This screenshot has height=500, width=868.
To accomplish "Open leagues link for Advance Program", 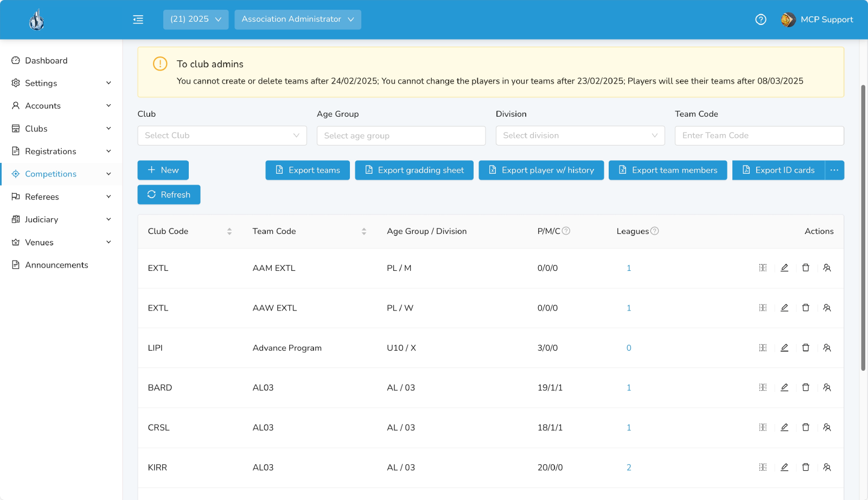I will point(629,347).
